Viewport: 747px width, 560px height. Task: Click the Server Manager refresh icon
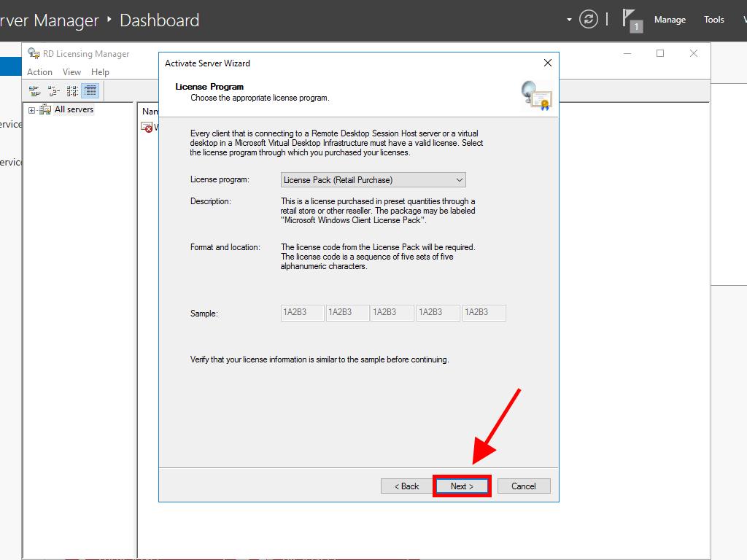coord(589,20)
